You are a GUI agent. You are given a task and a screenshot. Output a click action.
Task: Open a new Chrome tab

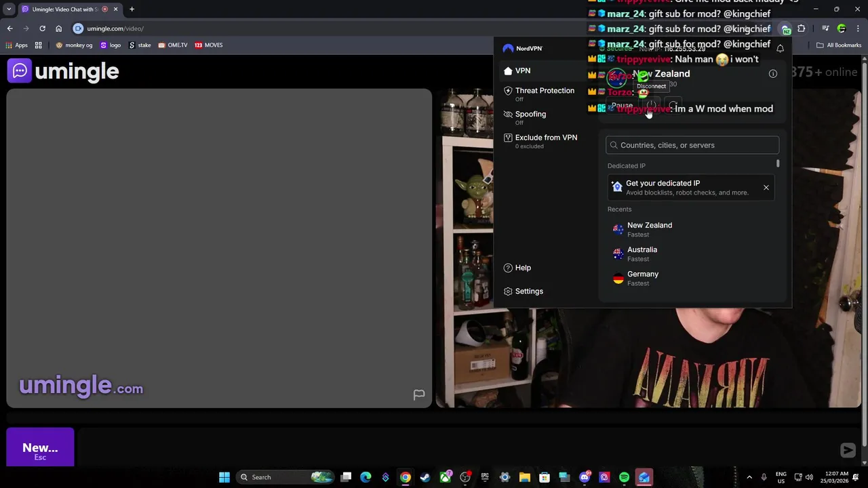[x=132, y=9]
